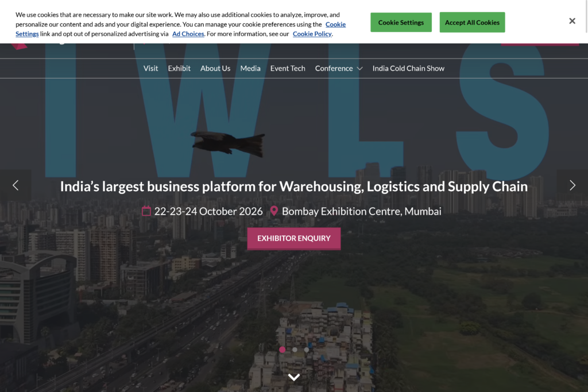Viewport: 588px width, 392px height.
Task: Click the chevron next to Conference
Action: coord(359,68)
